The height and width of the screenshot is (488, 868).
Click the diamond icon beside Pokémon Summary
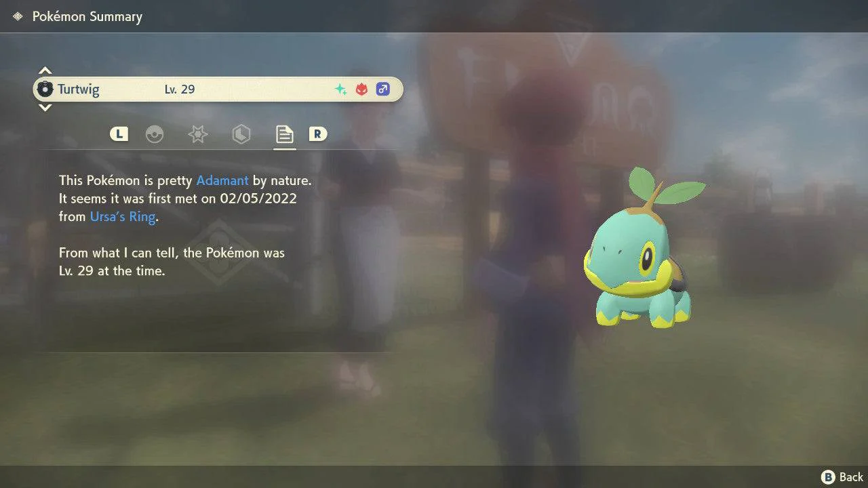click(18, 16)
